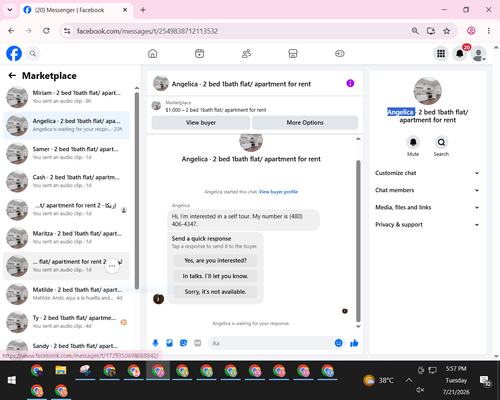Choose a GIF icon
Image resolution: width=500 pixels, height=400 pixels.
point(197,343)
